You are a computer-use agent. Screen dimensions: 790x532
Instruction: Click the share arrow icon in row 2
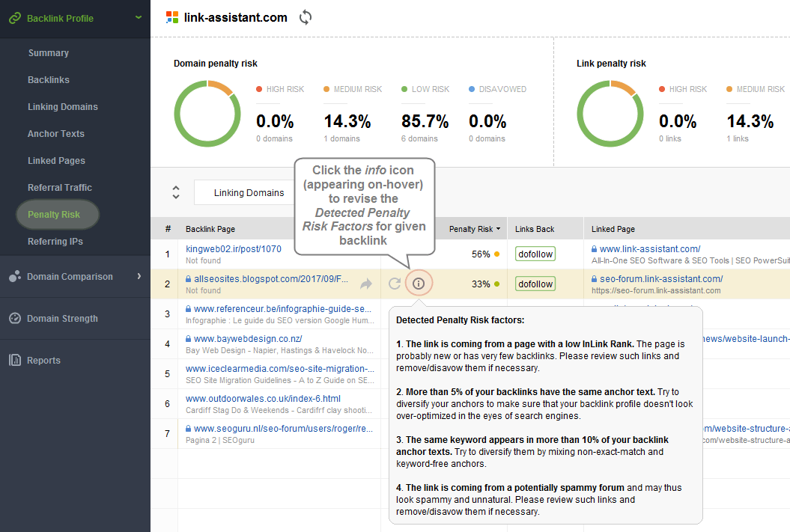(366, 284)
